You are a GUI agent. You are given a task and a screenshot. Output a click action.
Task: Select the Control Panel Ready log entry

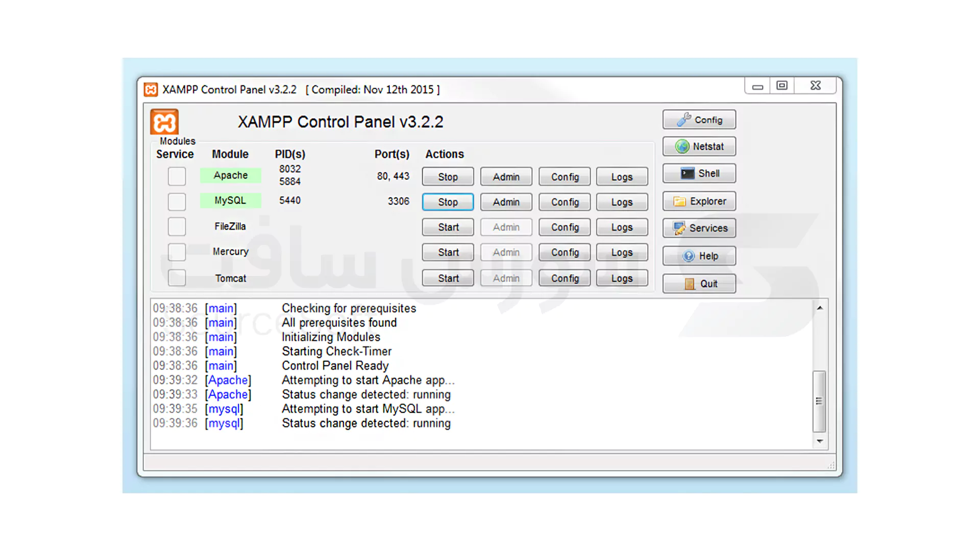335,365
